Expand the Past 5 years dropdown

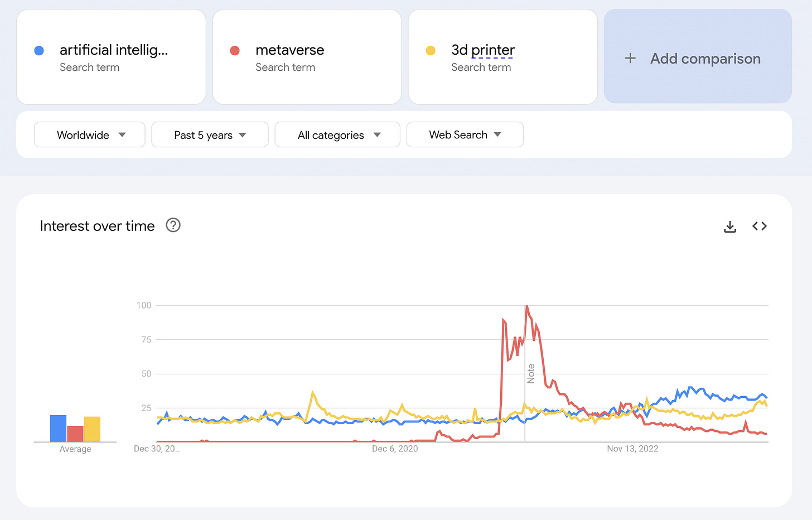point(210,135)
